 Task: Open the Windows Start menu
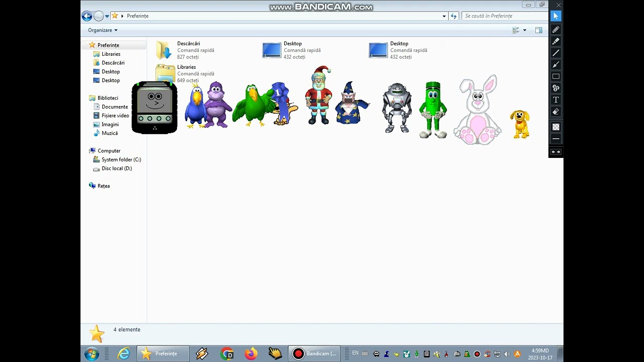click(x=92, y=354)
